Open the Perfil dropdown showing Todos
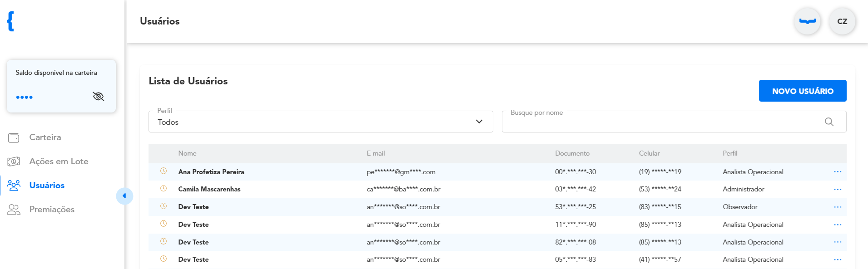Screen dimensions: 868x269 tap(321, 122)
